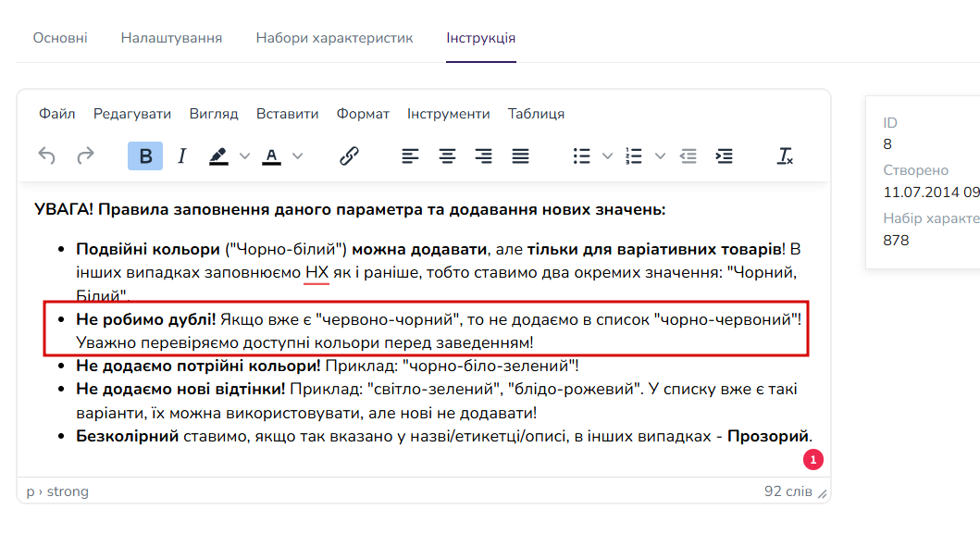
Task: Click the "strong" element path item
Action: coord(68,491)
